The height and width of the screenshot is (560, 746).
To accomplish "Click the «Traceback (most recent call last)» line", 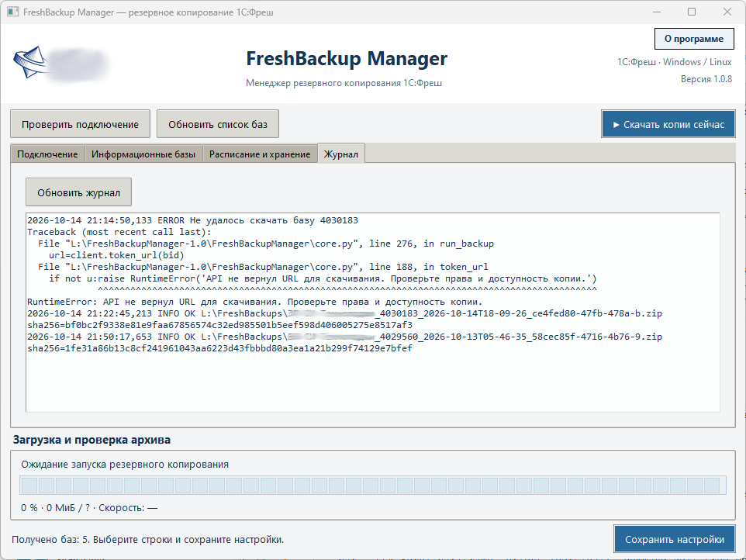I will point(119,232).
